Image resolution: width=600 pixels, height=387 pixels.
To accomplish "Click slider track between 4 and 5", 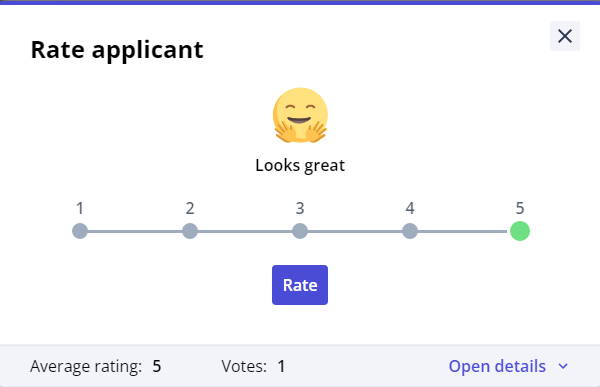I will [x=464, y=231].
